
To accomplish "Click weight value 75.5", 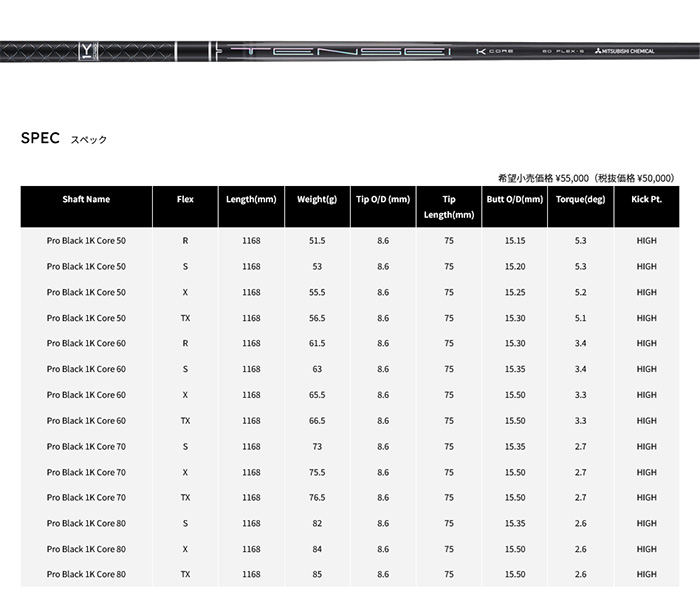I will click(317, 472).
